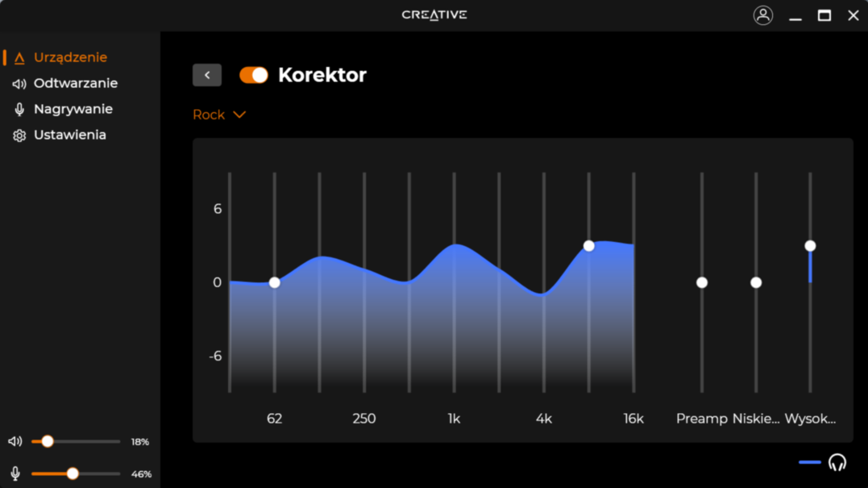Open the Rock preset dropdown
Image resolution: width=868 pixels, height=488 pixels.
209,115
